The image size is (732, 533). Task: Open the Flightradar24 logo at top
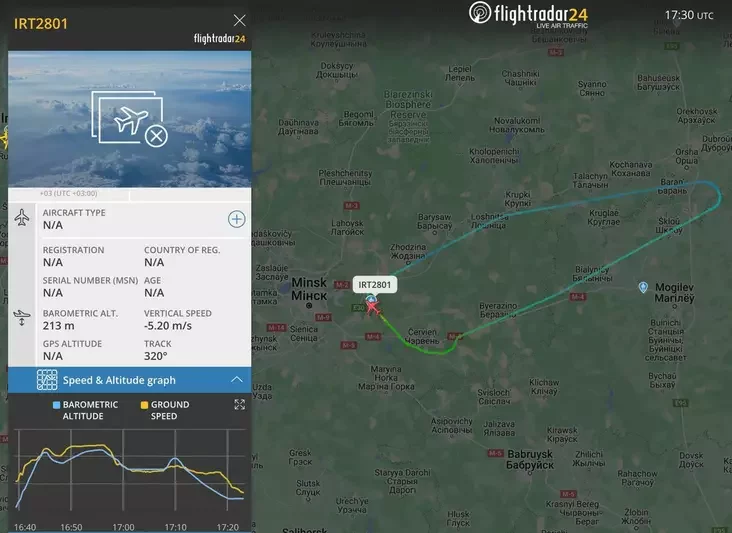point(528,14)
